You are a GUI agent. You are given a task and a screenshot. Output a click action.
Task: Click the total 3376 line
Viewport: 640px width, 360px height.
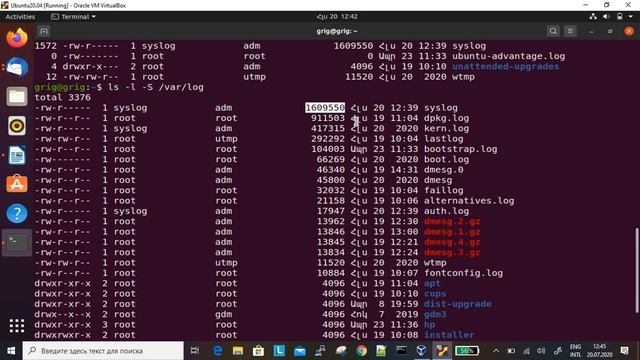(x=62, y=98)
